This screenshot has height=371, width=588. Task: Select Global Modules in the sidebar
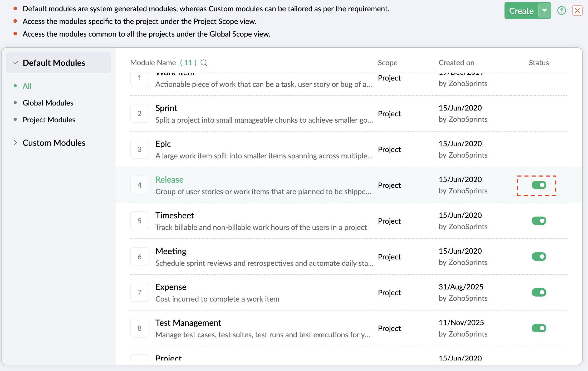point(48,103)
